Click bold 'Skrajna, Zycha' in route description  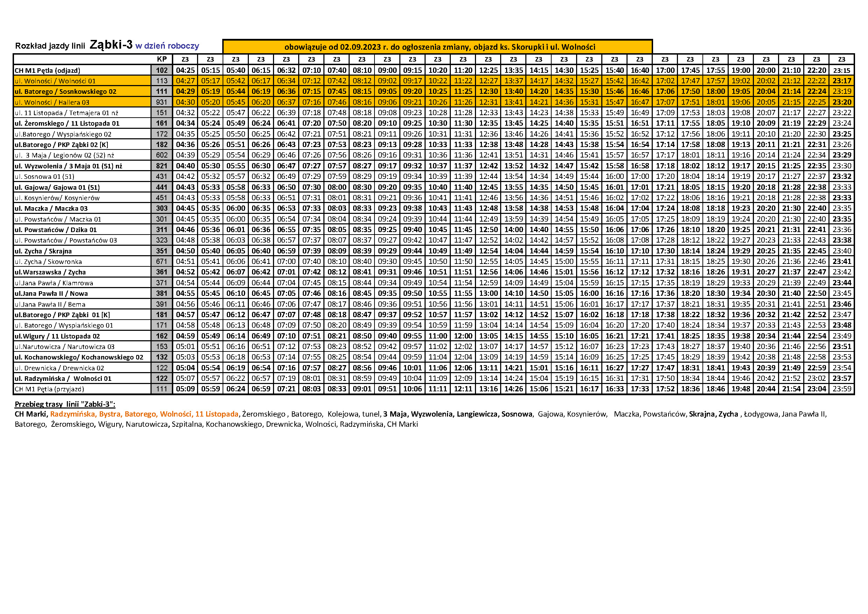tap(713, 414)
